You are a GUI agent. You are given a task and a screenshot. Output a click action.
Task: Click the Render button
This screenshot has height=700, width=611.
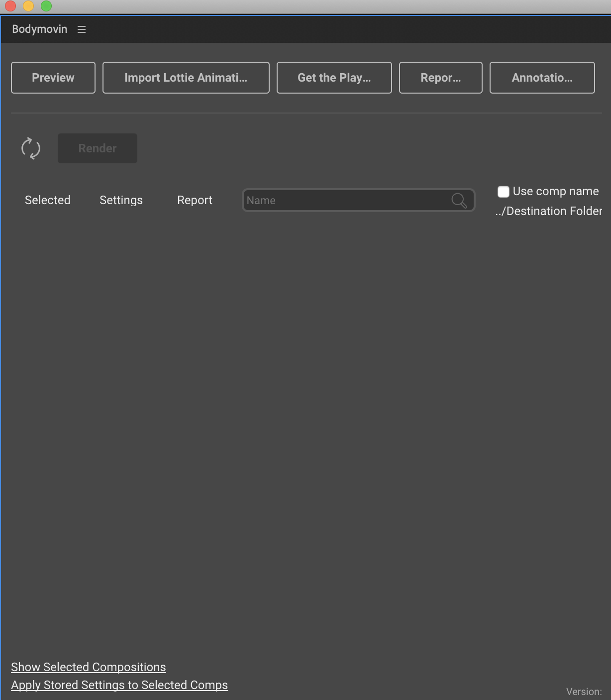pos(97,148)
